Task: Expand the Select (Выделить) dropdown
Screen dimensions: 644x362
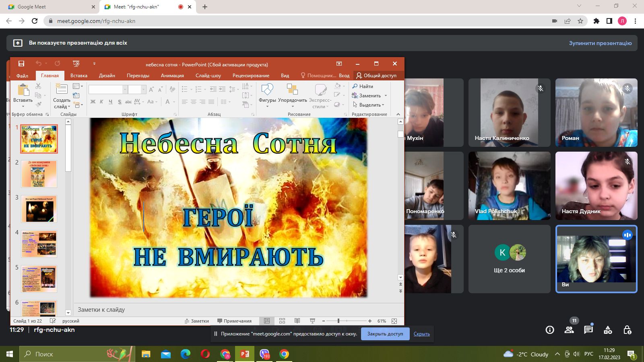Action: (x=383, y=105)
